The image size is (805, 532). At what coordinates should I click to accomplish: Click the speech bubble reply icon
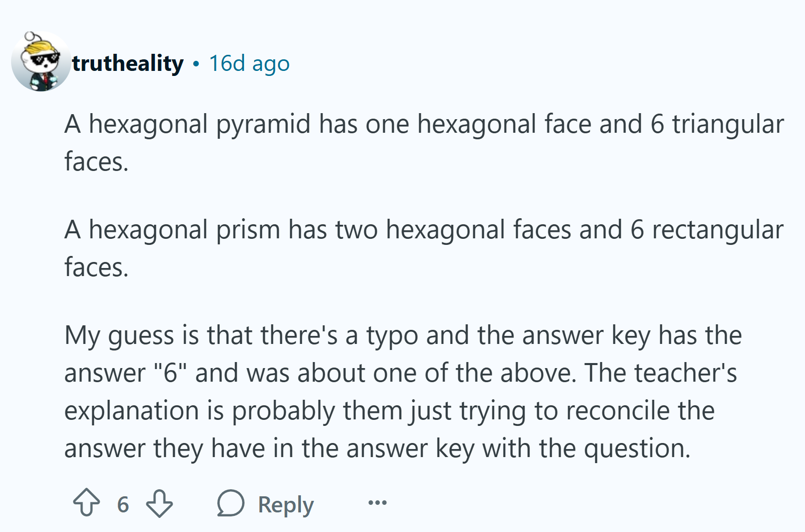[231, 503]
